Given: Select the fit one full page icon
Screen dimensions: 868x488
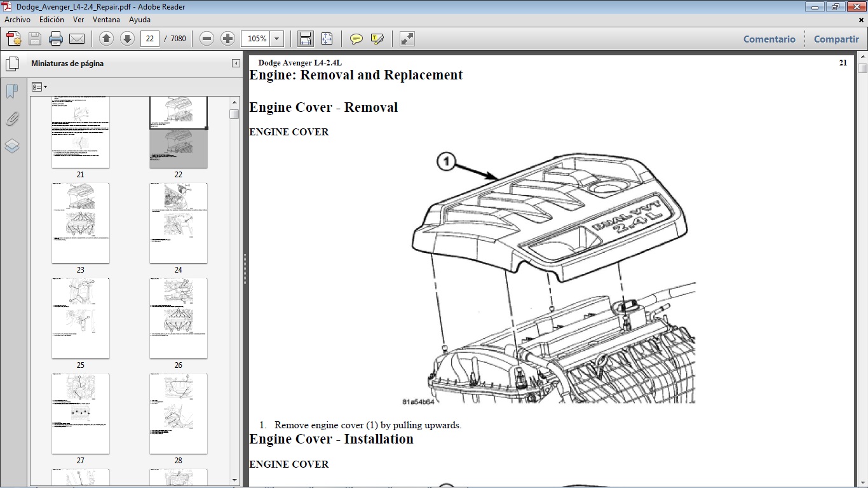Looking at the screenshot, I should pos(327,39).
